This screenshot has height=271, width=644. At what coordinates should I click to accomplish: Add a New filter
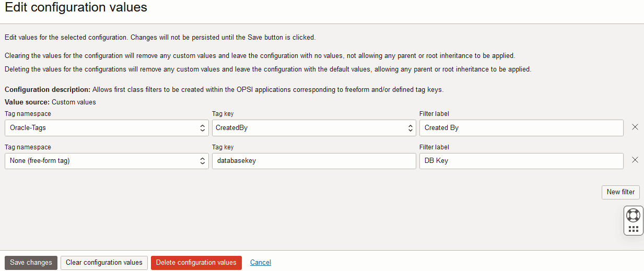620,192
